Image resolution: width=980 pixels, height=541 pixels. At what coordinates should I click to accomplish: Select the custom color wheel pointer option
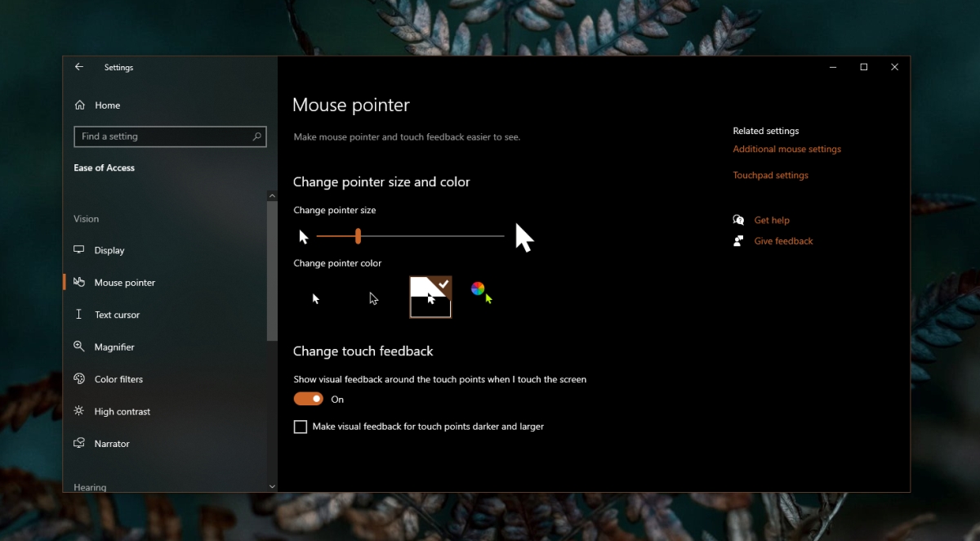click(x=482, y=292)
